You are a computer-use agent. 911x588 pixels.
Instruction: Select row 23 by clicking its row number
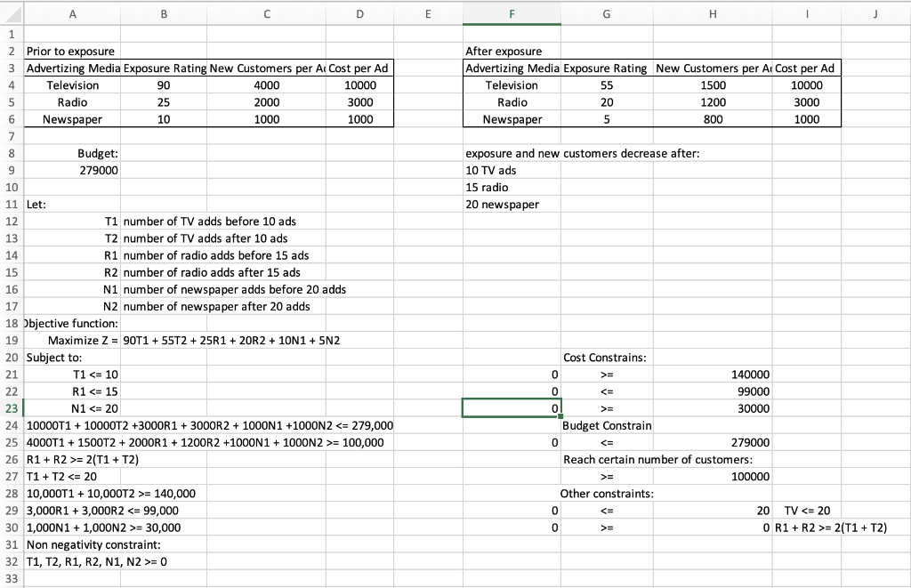coord(9,407)
